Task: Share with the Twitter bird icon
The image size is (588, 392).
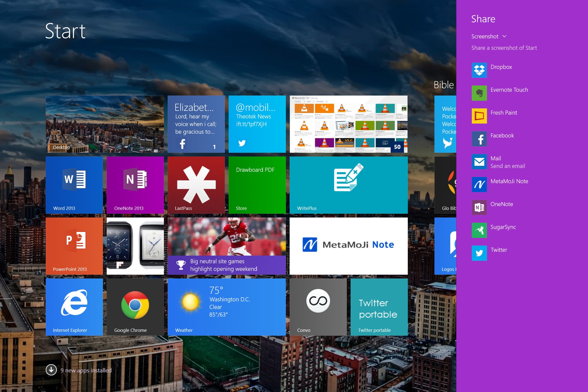Action: (x=479, y=253)
